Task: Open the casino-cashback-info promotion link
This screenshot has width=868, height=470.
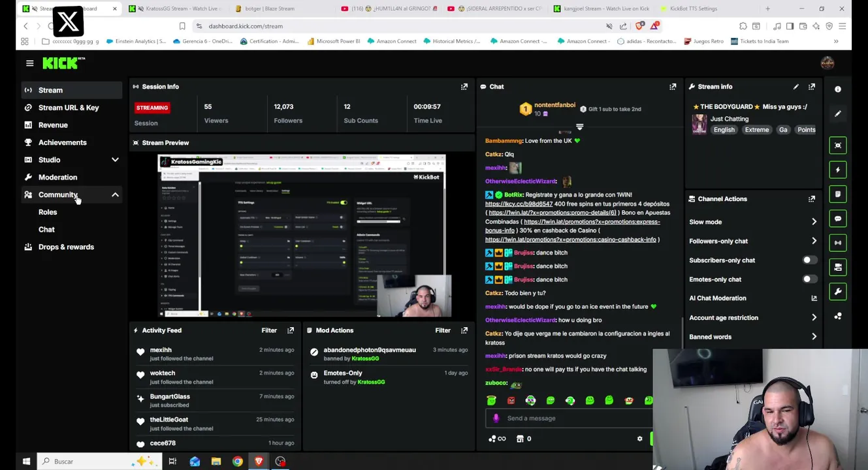Action: [570, 240]
